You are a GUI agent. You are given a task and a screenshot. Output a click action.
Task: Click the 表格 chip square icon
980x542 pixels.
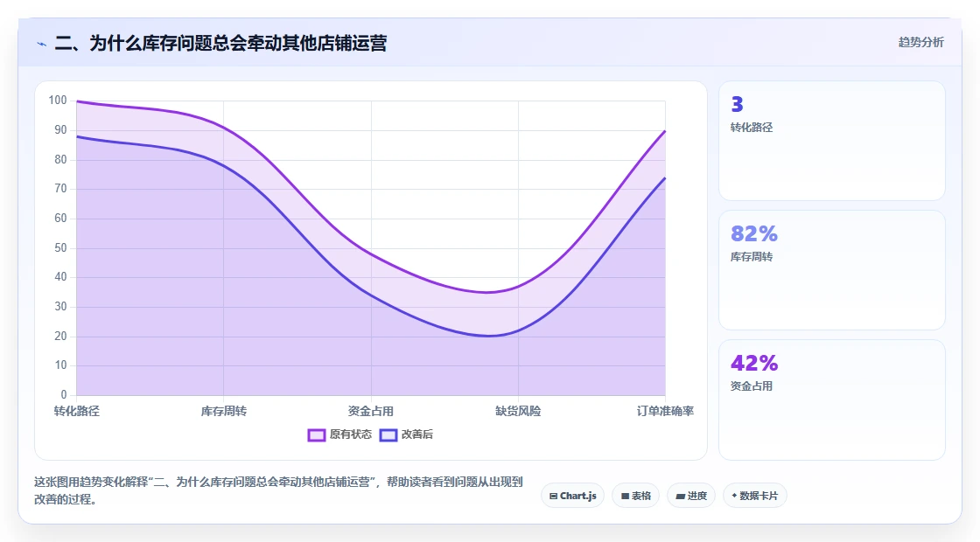click(x=625, y=497)
